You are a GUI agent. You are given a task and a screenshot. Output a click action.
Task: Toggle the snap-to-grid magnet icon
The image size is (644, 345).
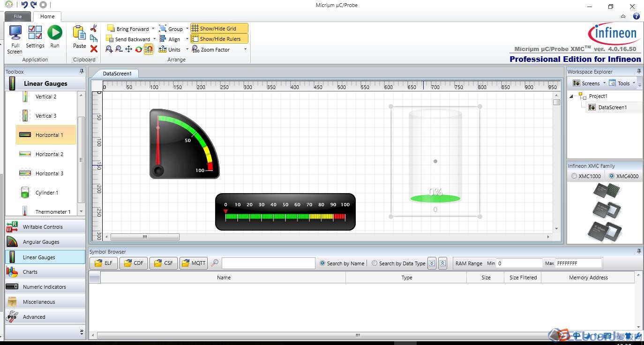click(149, 49)
